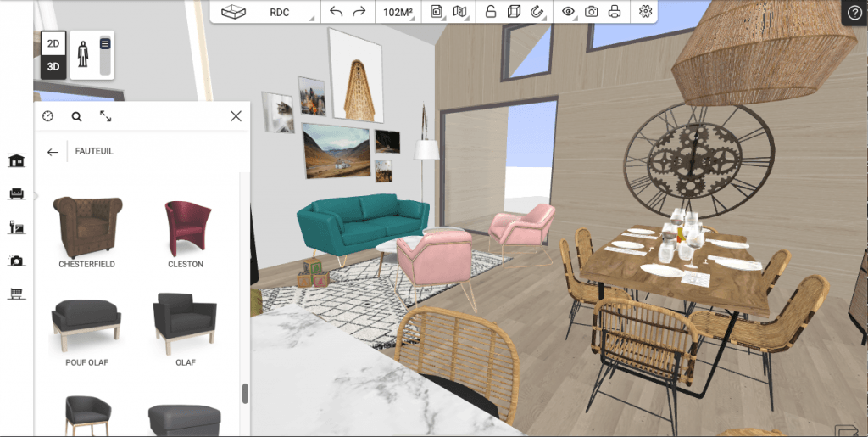The height and width of the screenshot is (437, 868).
Task: Open the house construction tools in sidebar
Action: click(15, 160)
